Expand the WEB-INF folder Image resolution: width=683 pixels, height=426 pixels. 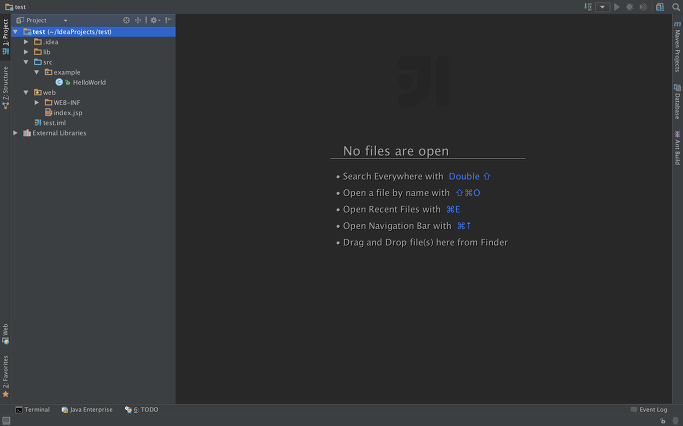[37, 102]
